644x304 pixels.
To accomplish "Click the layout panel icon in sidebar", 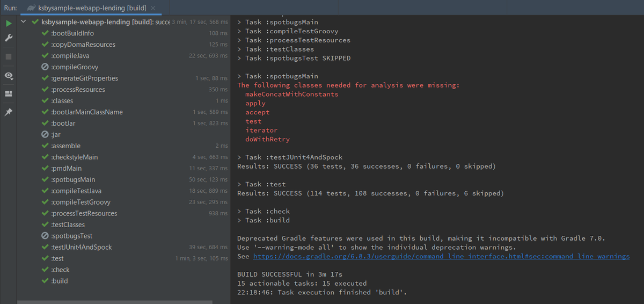I will click(x=9, y=94).
